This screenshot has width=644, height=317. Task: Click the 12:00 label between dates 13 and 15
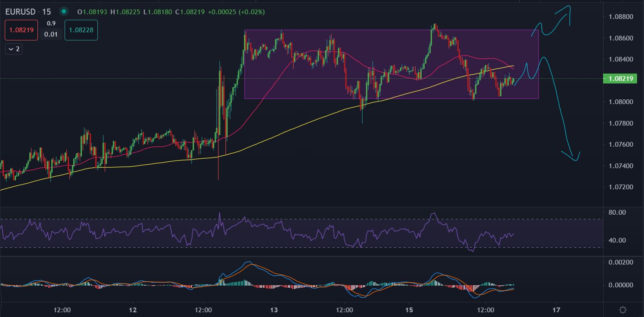tap(345, 310)
